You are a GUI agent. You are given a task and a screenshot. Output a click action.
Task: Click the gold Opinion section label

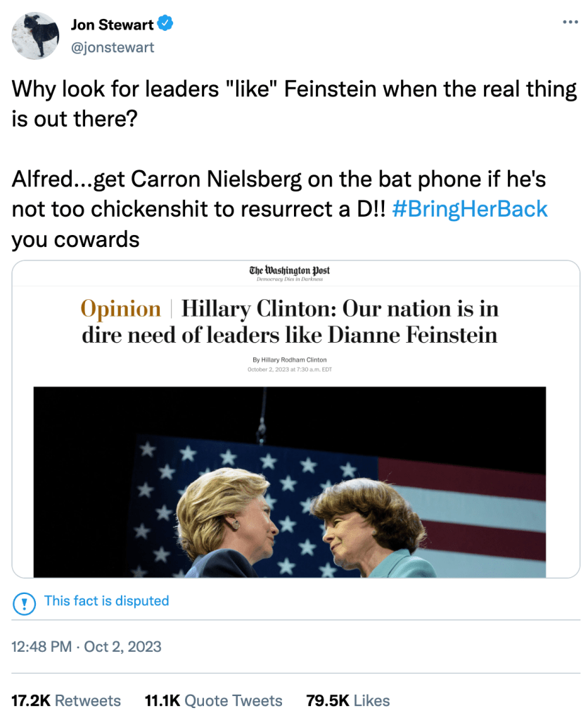click(120, 309)
